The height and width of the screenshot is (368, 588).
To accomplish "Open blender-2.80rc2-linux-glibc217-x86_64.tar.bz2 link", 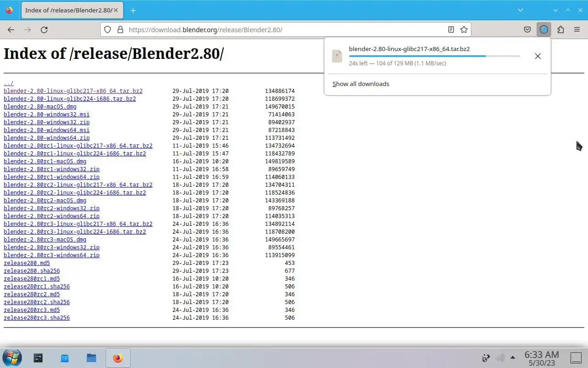I will (78, 185).
